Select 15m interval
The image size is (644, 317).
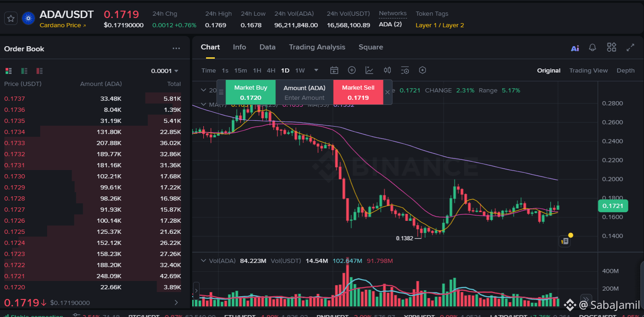click(x=240, y=71)
